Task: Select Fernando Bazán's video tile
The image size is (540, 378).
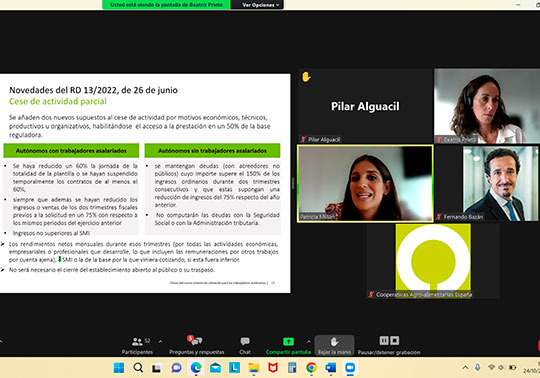Action: (x=487, y=183)
